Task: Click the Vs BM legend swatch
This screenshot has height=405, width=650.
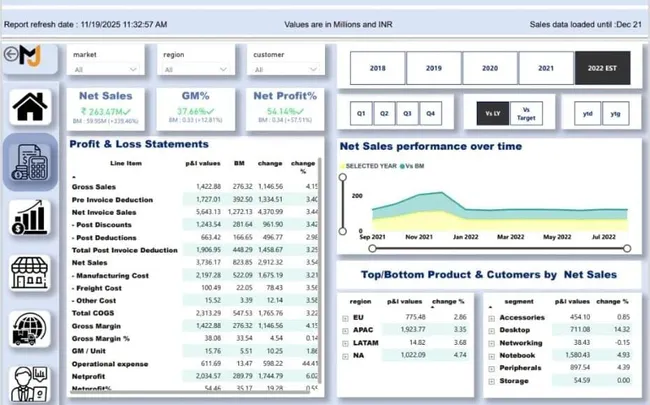Action: (402, 166)
